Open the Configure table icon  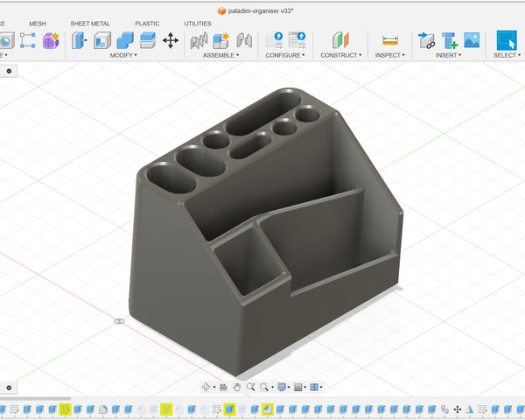point(297,40)
